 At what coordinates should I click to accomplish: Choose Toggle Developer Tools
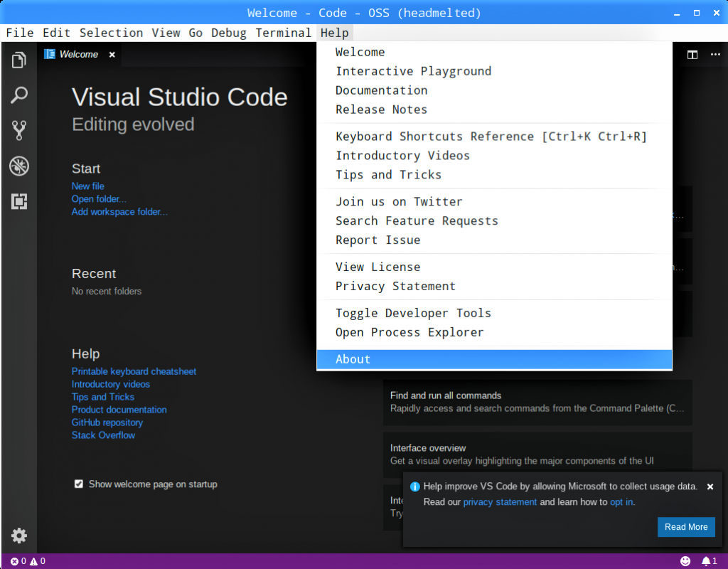pyautogui.click(x=494, y=313)
